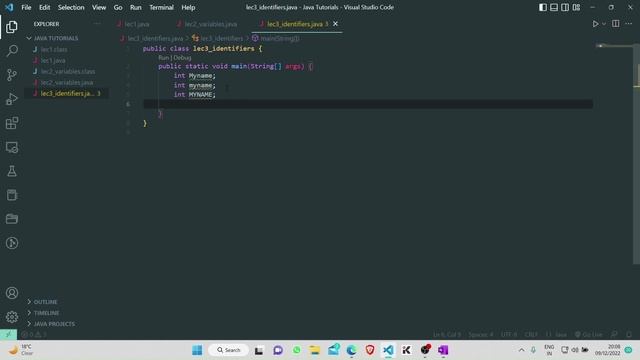
Task: Click main(String[]) in the breadcrumb
Action: (x=280, y=38)
